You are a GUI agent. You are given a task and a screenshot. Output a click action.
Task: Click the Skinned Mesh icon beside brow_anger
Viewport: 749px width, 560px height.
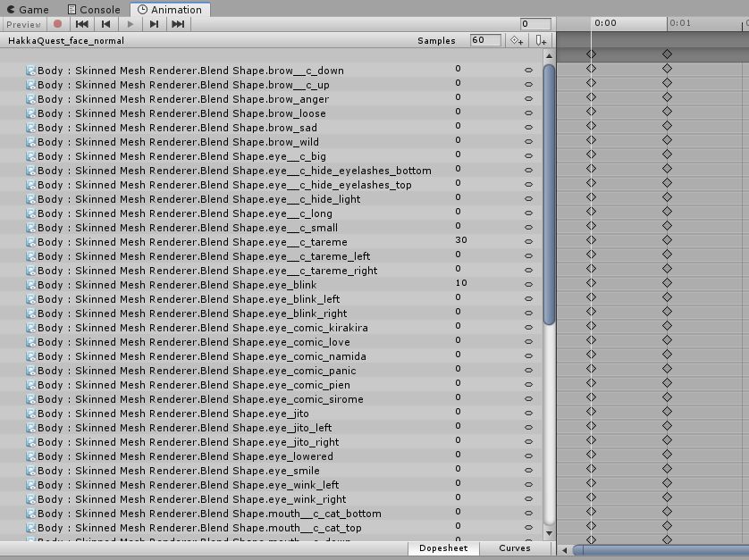click(30, 99)
